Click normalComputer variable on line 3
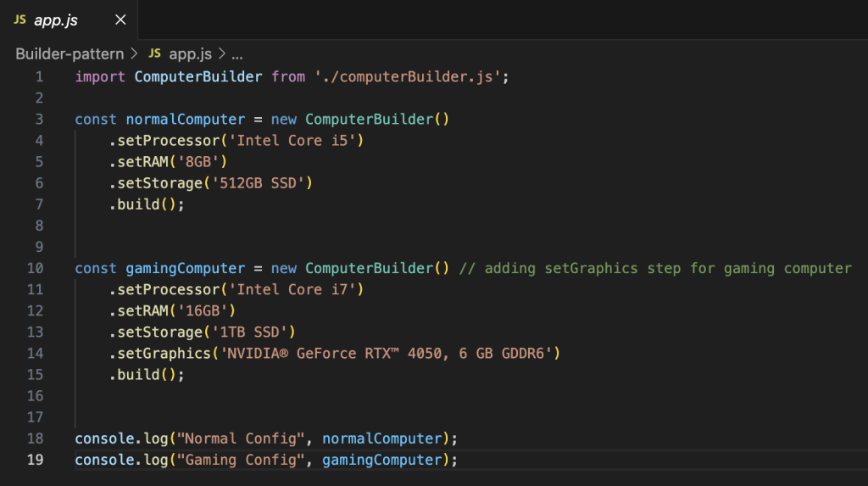The image size is (868, 486). 186,119
